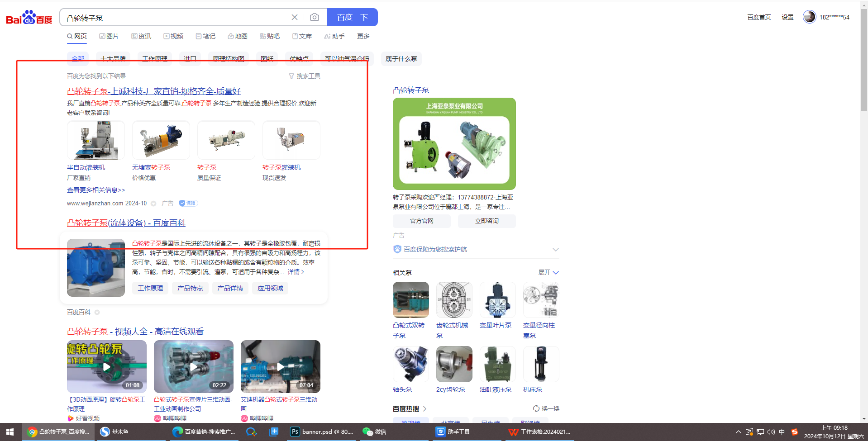Switch to the 资讯 tab
868x441 pixels.
[141, 36]
